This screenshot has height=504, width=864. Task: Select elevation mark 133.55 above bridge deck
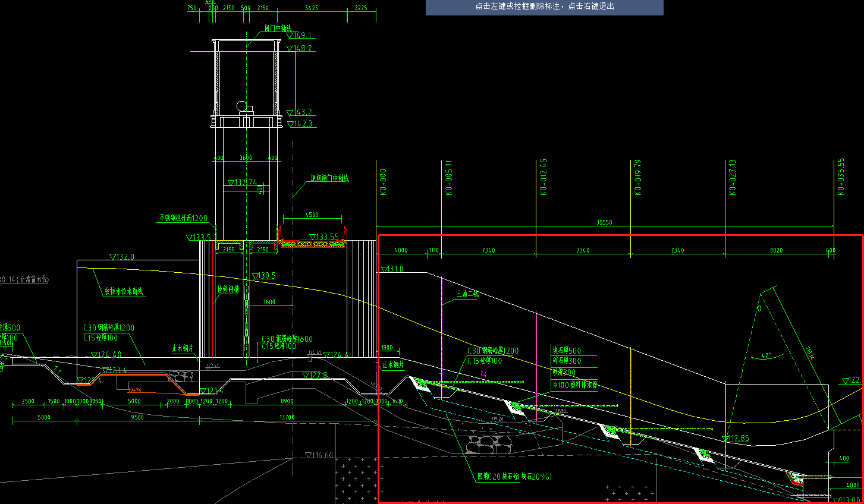tap(323, 237)
